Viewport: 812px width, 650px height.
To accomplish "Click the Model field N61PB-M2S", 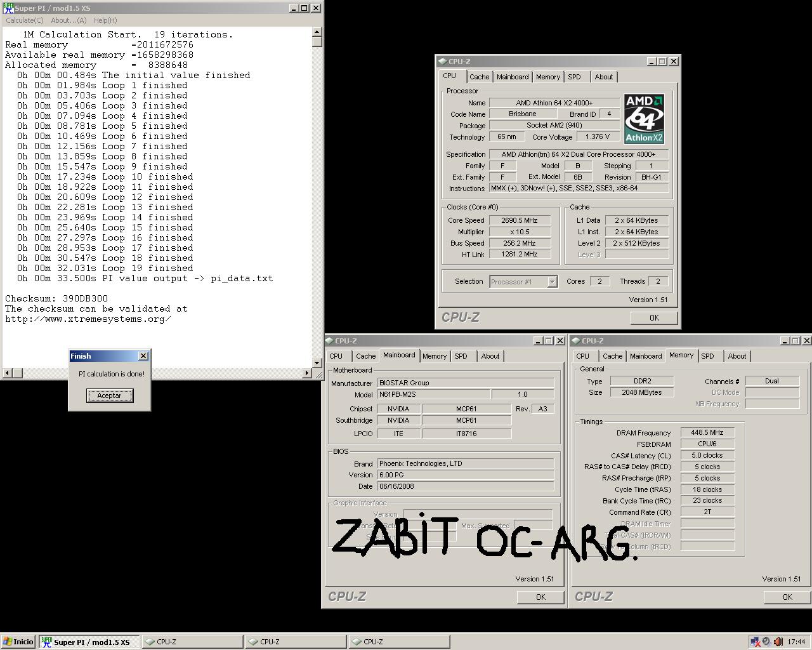I will point(433,395).
